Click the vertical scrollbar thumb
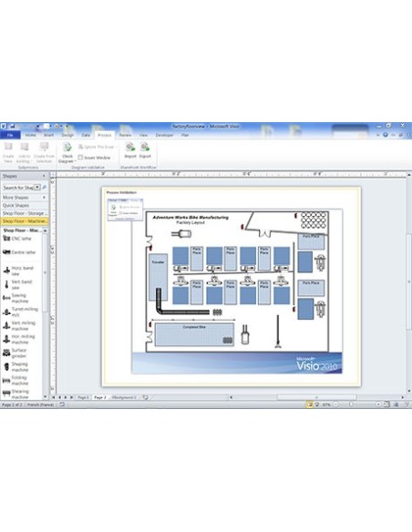This screenshot has height=532, width=412. click(409, 281)
